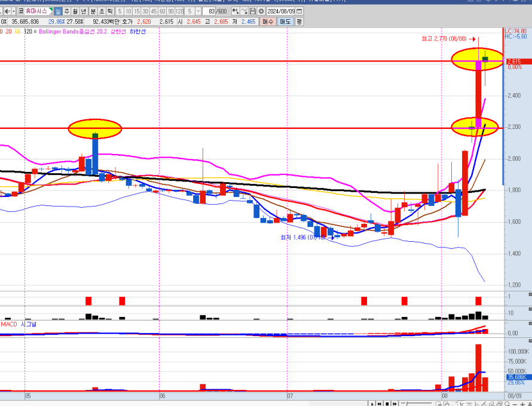This screenshot has width=532, height=406.
Task: Click the 매수 buy button
Action: [x=268, y=21]
